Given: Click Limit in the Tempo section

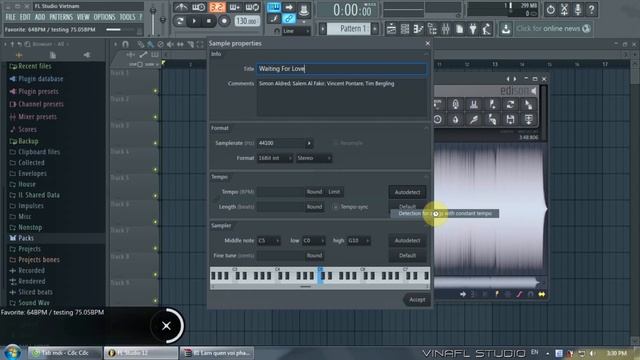Looking at the screenshot, I should [x=334, y=192].
